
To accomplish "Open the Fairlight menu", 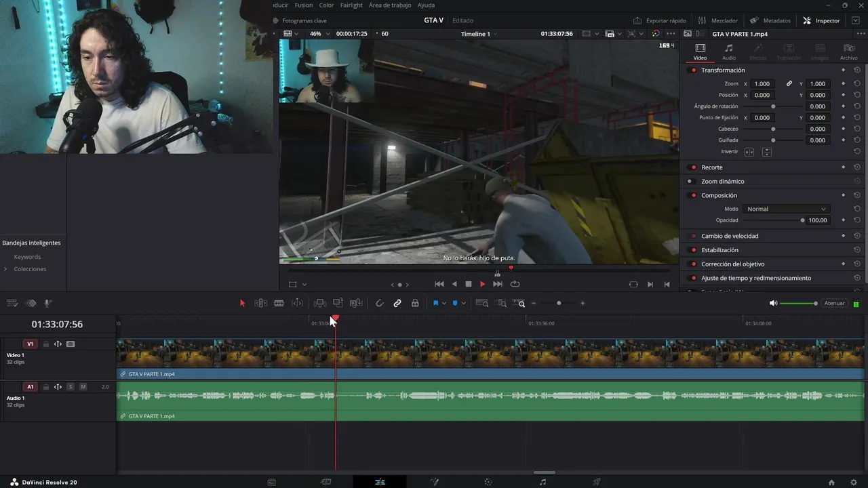I will click(x=351, y=5).
